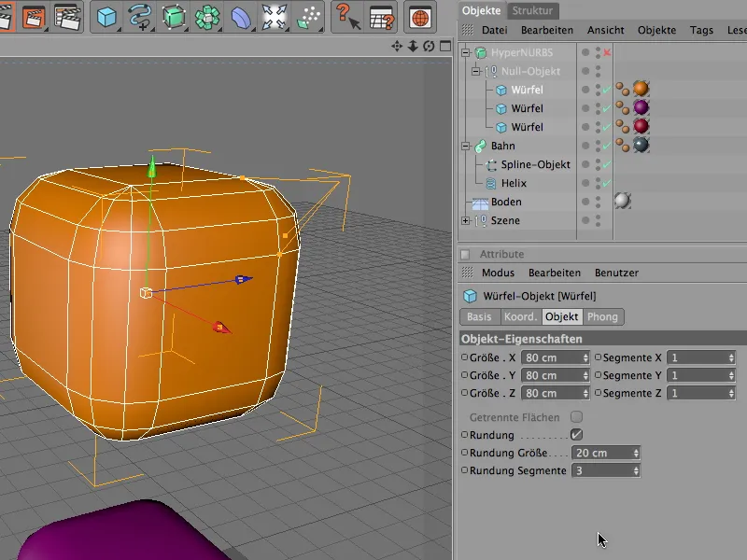Switch to the Koord. tab
747x560 pixels.
[521, 316]
